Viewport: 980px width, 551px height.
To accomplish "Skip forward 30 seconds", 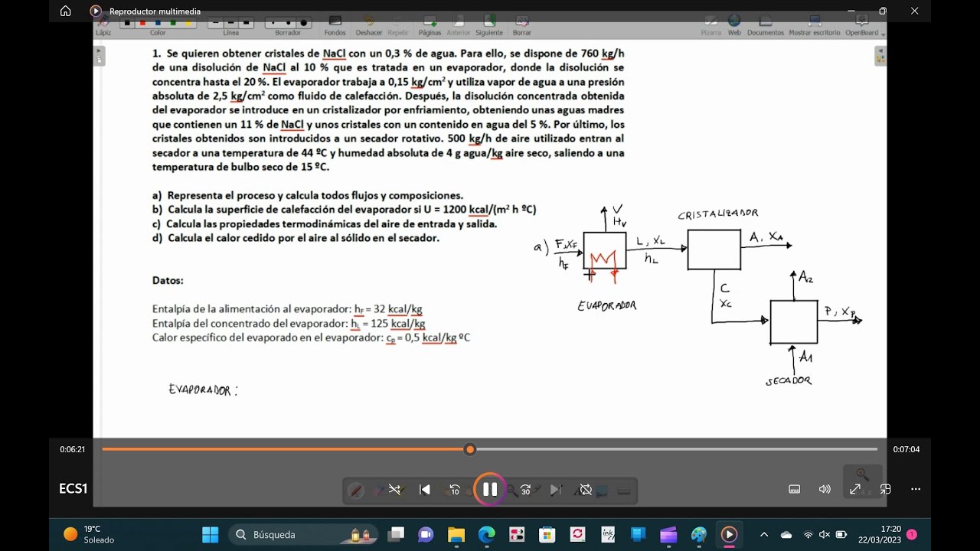I will [x=526, y=489].
